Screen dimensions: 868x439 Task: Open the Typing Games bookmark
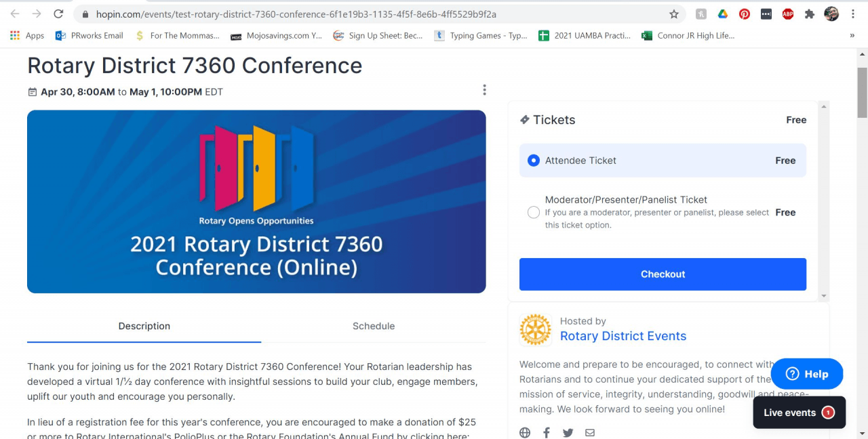[x=481, y=36]
